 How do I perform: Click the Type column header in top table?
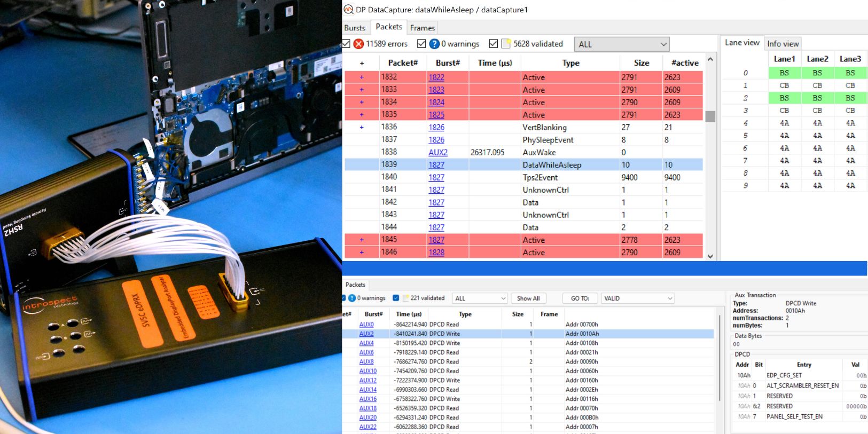click(570, 63)
